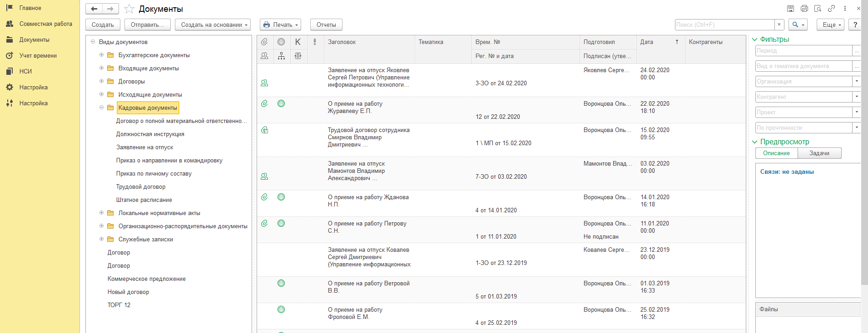
Task: Click green status icon of Ветровой В.В. row
Action: [281, 283]
